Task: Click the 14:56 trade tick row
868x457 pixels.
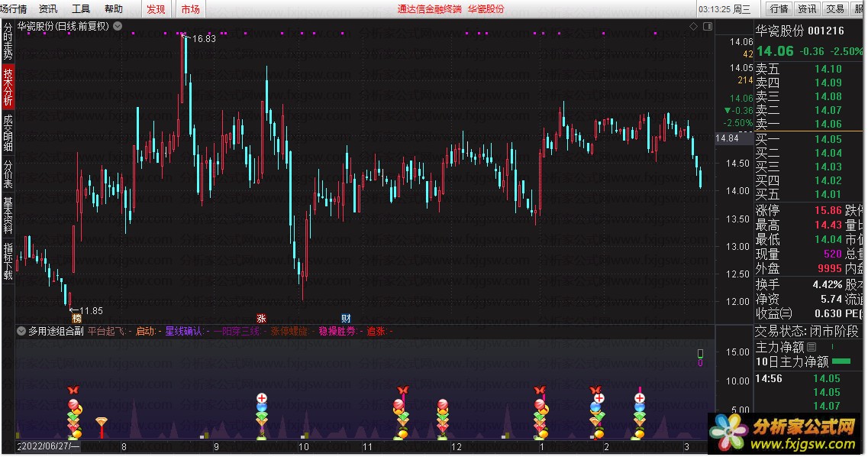Action: pyautogui.click(x=808, y=378)
